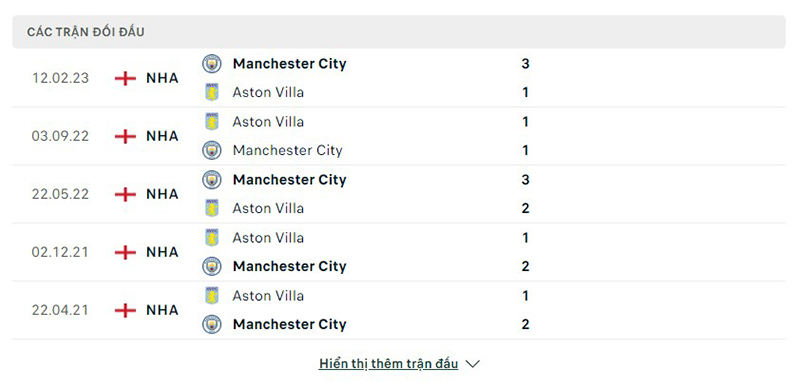
Task: Click England flag icon beside 22.04.21
Action: (126, 310)
